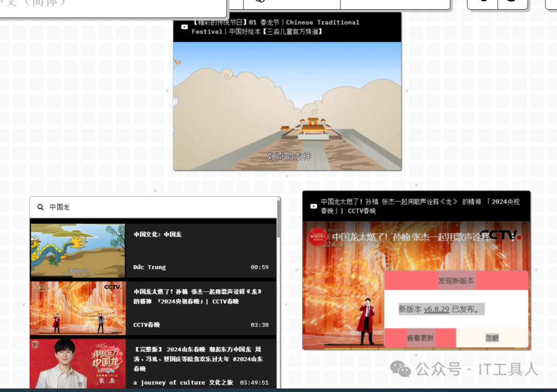This screenshot has height=392, width=557.
Task: Click YouTube icon on 春龙节 video card
Action: pos(184,27)
